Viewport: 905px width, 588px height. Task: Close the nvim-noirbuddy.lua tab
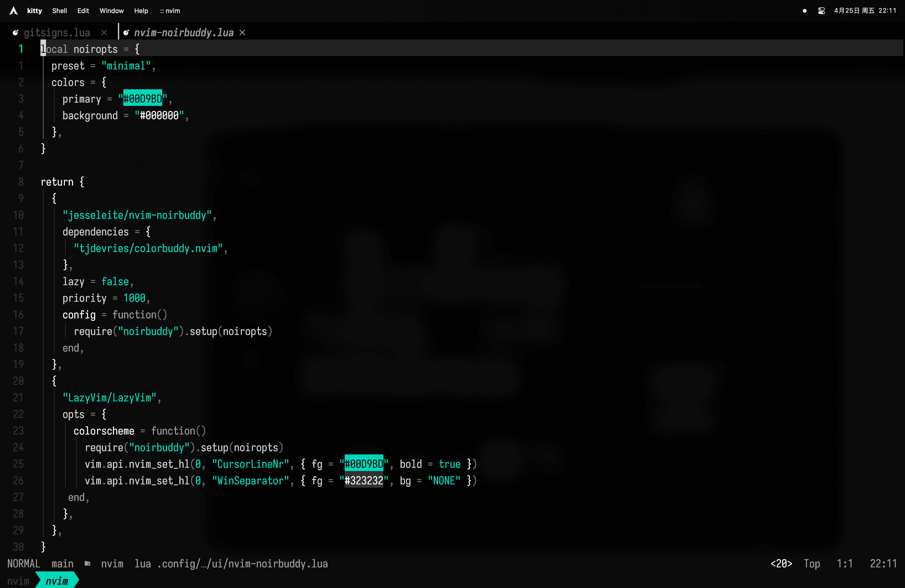tap(242, 33)
